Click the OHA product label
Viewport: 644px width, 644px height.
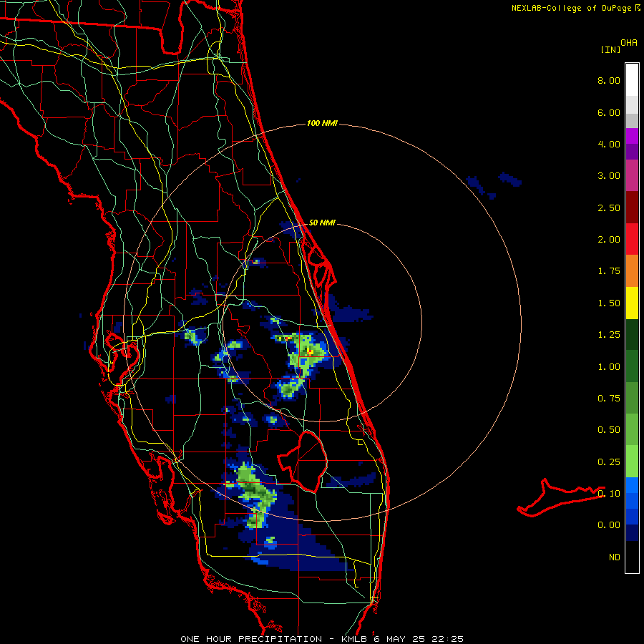tap(629, 43)
